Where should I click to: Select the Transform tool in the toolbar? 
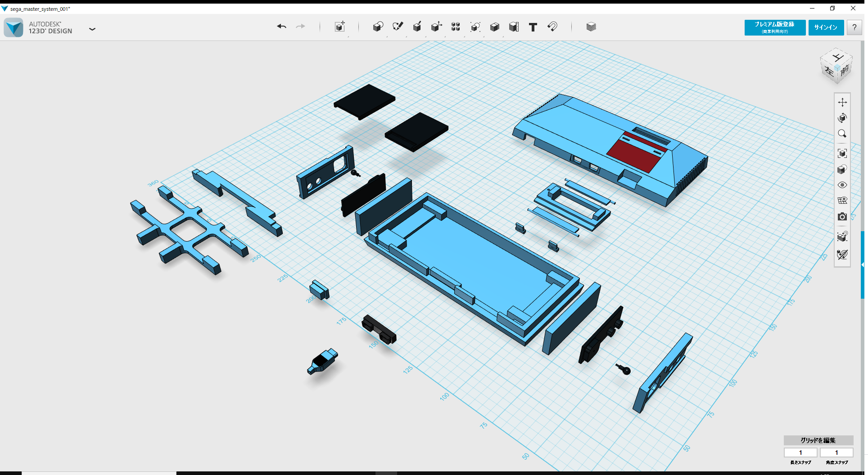pos(340,27)
